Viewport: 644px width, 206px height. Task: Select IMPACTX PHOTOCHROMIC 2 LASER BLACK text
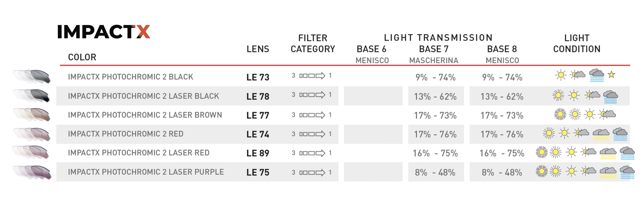coord(143,96)
